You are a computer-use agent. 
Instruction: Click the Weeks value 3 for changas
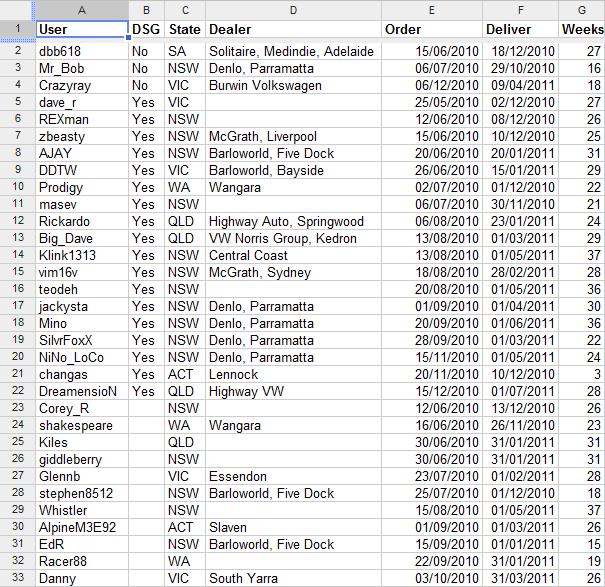[x=582, y=374]
